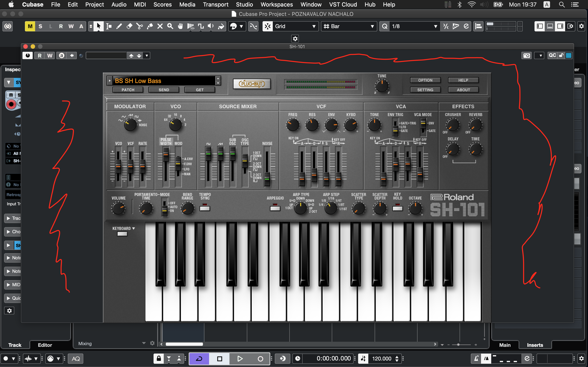Select the Mute X tool

160,26
